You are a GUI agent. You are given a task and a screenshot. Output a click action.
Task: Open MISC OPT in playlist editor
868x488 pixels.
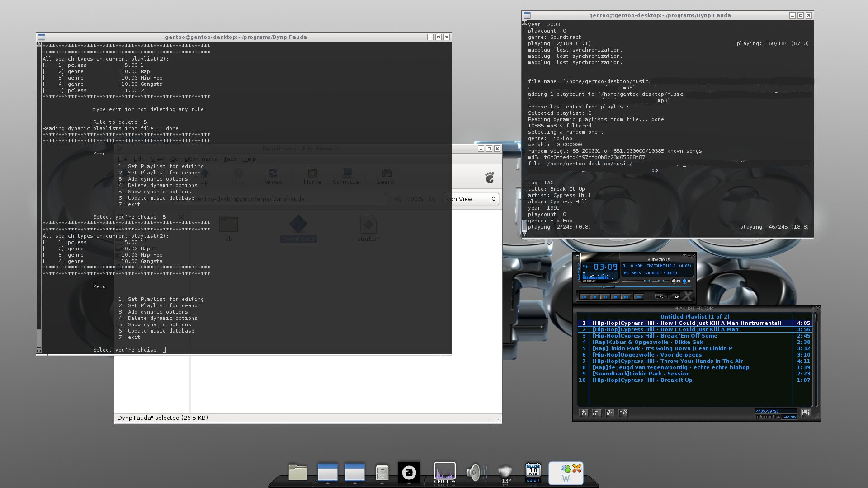[x=623, y=413]
